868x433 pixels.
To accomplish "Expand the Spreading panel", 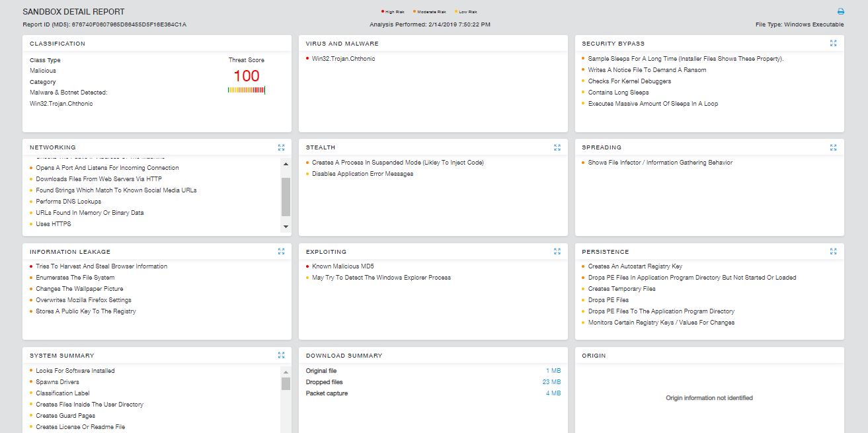I will click(833, 147).
